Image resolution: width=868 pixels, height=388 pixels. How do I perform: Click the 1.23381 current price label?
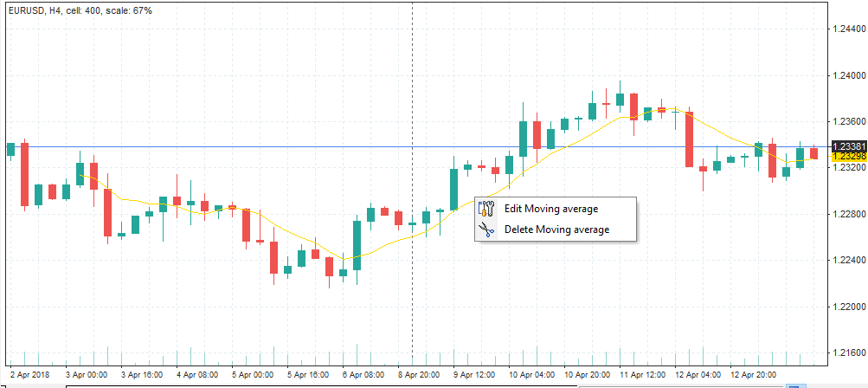point(848,146)
